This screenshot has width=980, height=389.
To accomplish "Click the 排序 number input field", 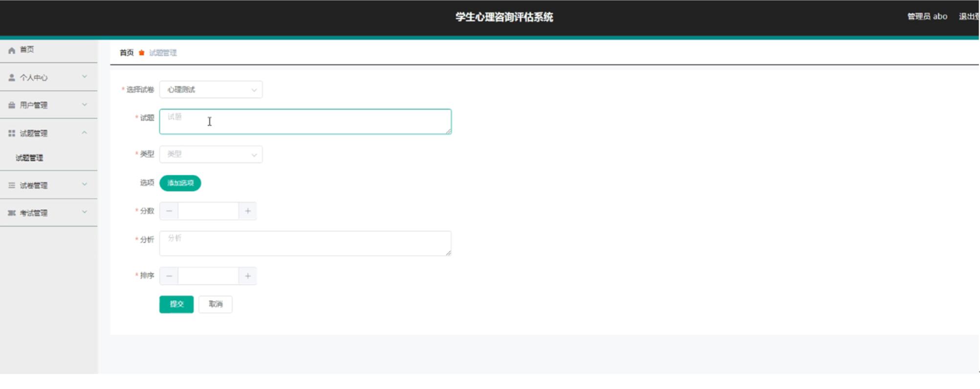I will tap(208, 276).
